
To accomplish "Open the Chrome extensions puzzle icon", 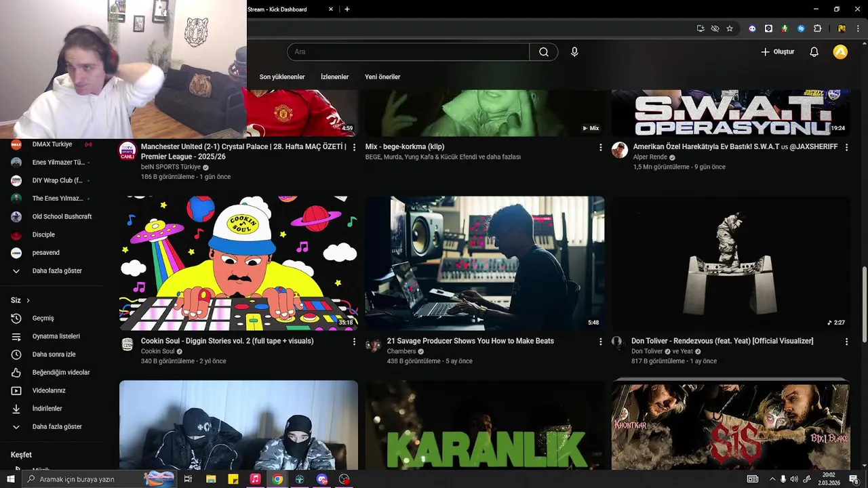I will [817, 28].
